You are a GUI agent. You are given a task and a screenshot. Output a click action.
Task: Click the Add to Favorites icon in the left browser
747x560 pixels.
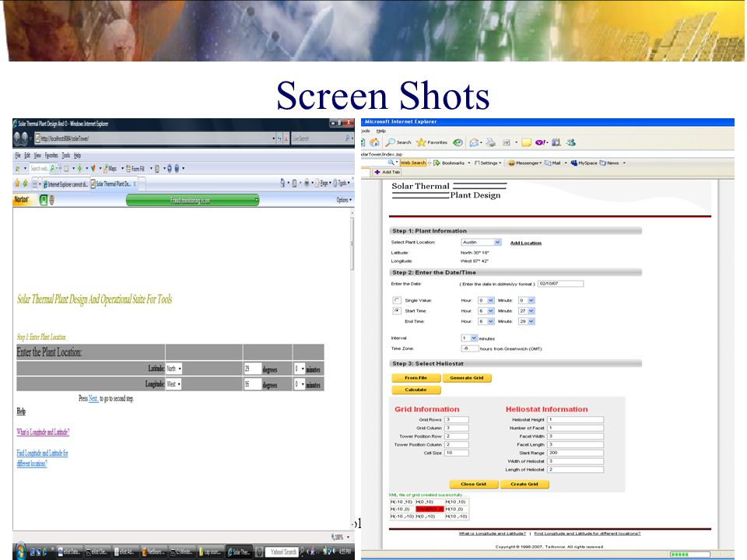click(x=25, y=184)
